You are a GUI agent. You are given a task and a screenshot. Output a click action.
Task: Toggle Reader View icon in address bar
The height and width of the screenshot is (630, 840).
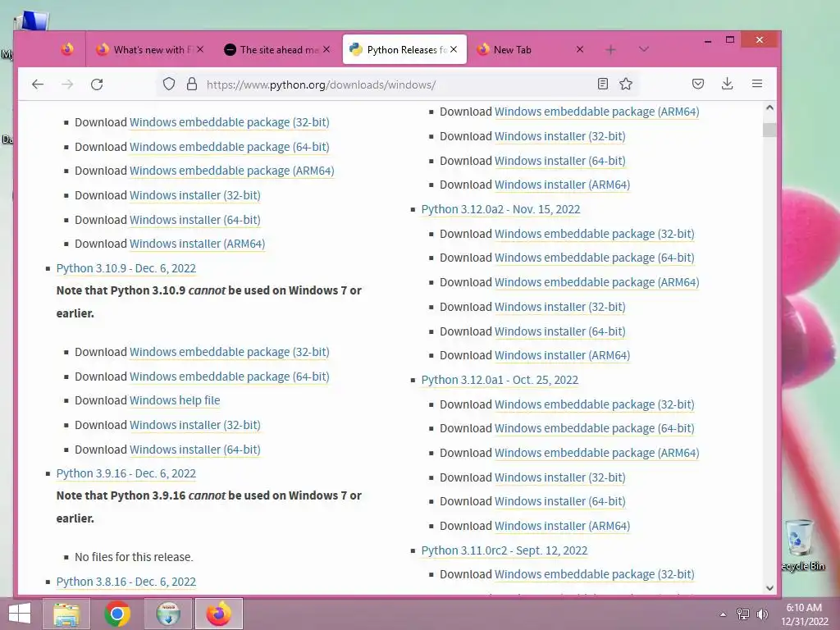pos(603,84)
